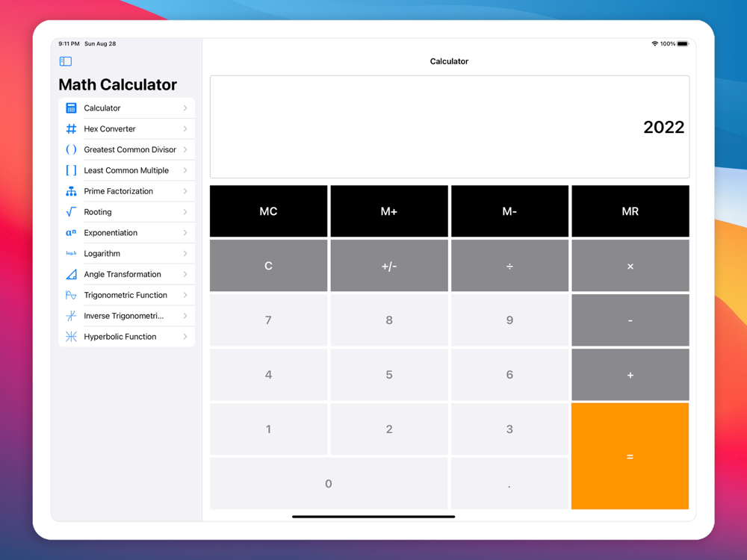Tap digit 5 on keypad
This screenshot has height=560, width=747.
pyautogui.click(x=389, y=375)
